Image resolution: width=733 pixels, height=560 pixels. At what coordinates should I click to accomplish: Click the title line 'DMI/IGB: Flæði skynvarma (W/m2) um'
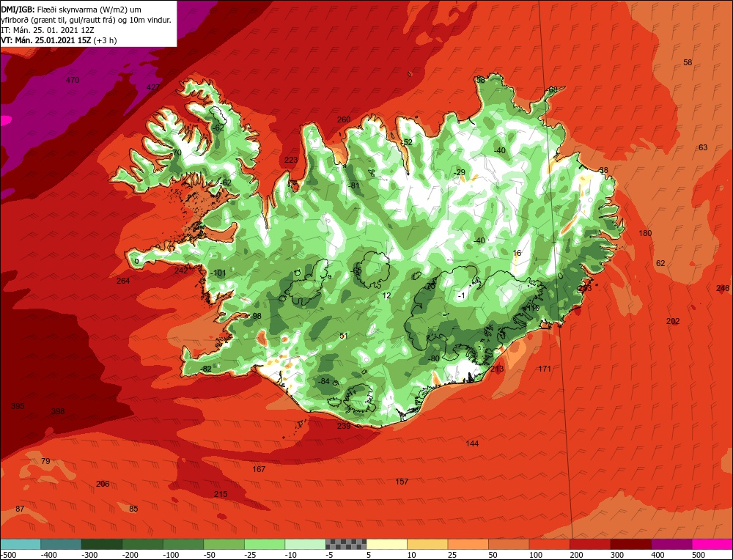point(71,10)
